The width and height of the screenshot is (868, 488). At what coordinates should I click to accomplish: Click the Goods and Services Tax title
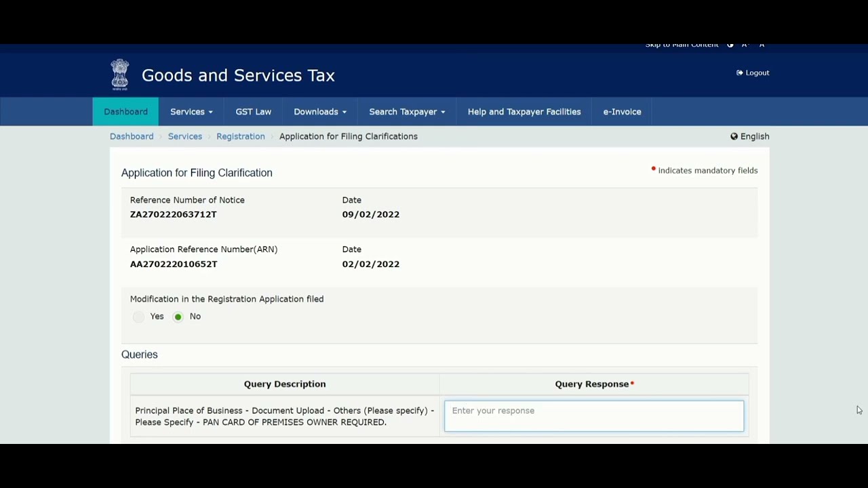coord(238,75)
